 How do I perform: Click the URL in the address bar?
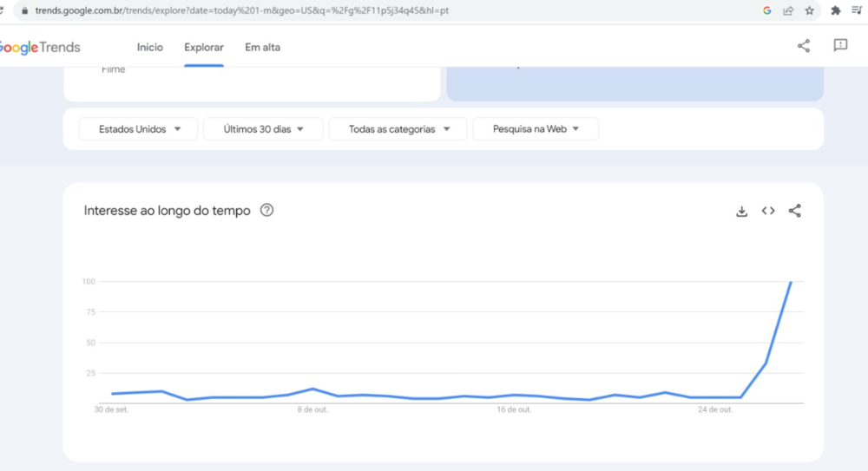[x=243, y=10]
